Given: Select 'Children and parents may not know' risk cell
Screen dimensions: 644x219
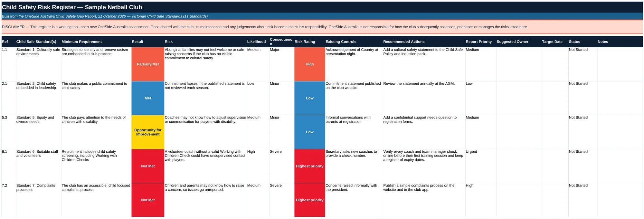Looking at the screenshot, I should click(205, 200).
